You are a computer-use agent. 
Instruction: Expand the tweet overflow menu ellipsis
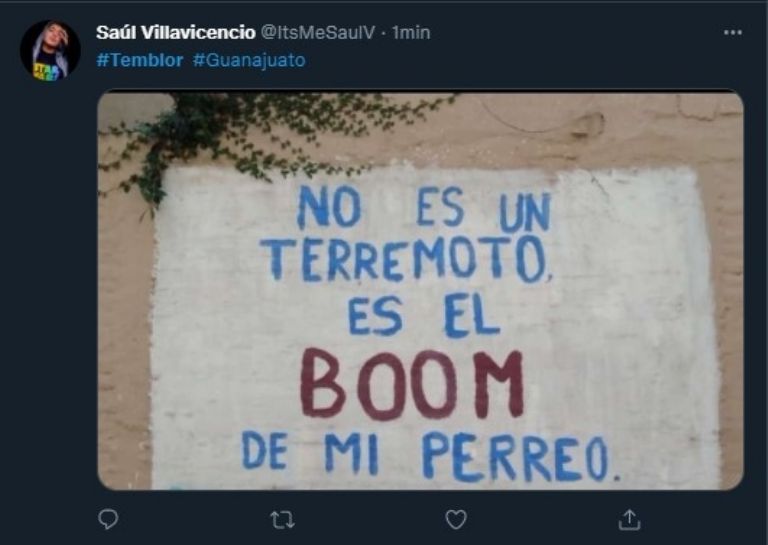pos(733,32)
